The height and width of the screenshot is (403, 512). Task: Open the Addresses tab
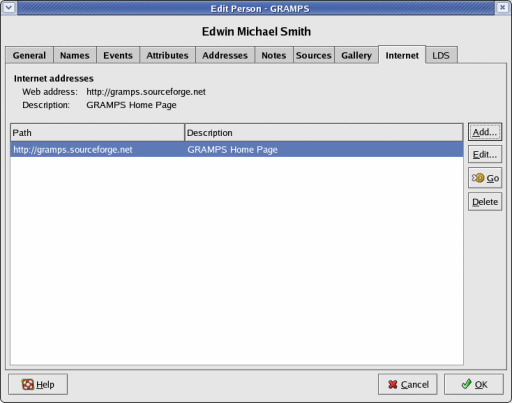225,55
